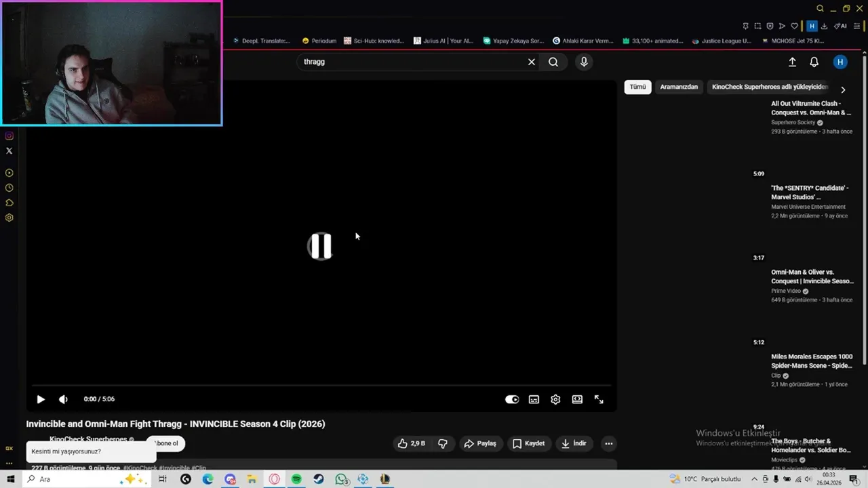Open the player settings gear

555,399
